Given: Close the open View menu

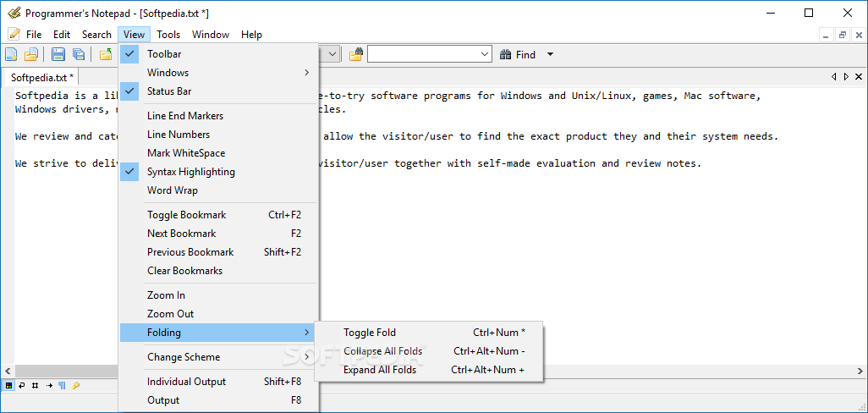Looking at the screenshot, I should point(134,35).
